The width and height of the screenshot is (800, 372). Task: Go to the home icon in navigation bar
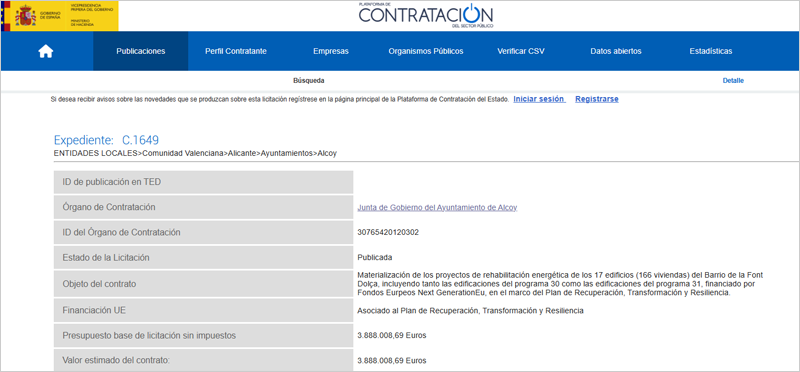46,51
